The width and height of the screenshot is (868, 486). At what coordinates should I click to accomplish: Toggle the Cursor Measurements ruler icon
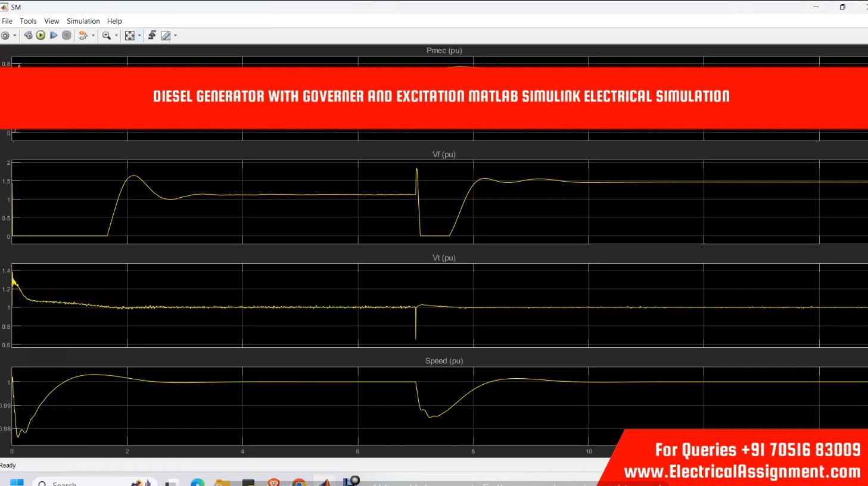(x=166, y=36)
